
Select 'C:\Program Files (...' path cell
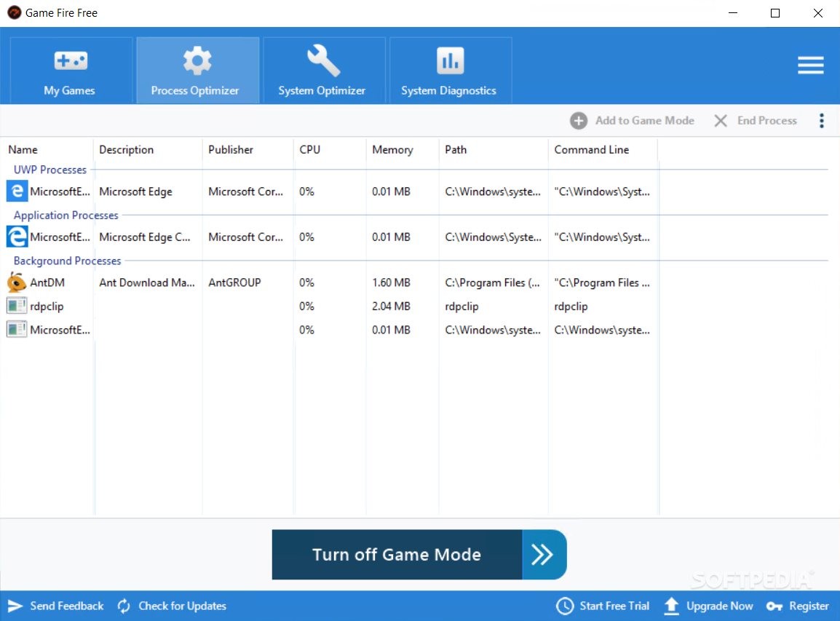point(492,282)
